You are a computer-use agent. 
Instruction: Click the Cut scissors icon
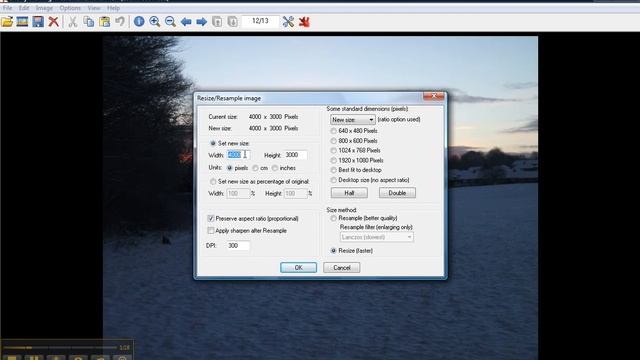pyautogui.click(x=73, y=22)
